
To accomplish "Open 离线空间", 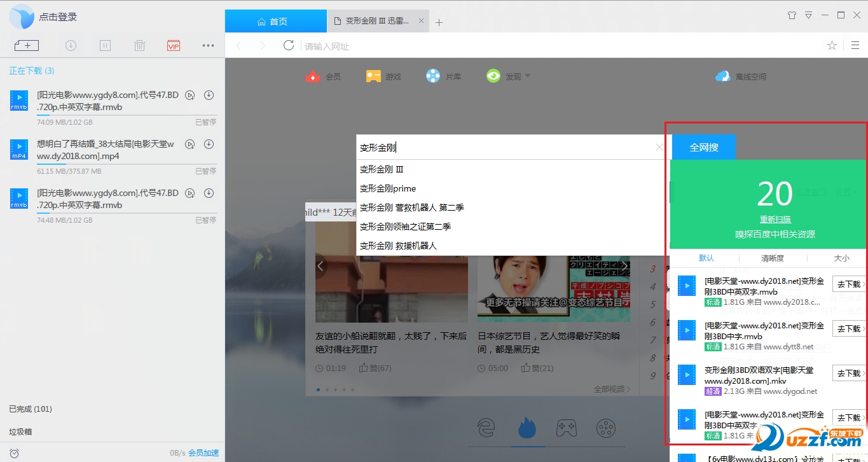I will click(x=741, y=76).
